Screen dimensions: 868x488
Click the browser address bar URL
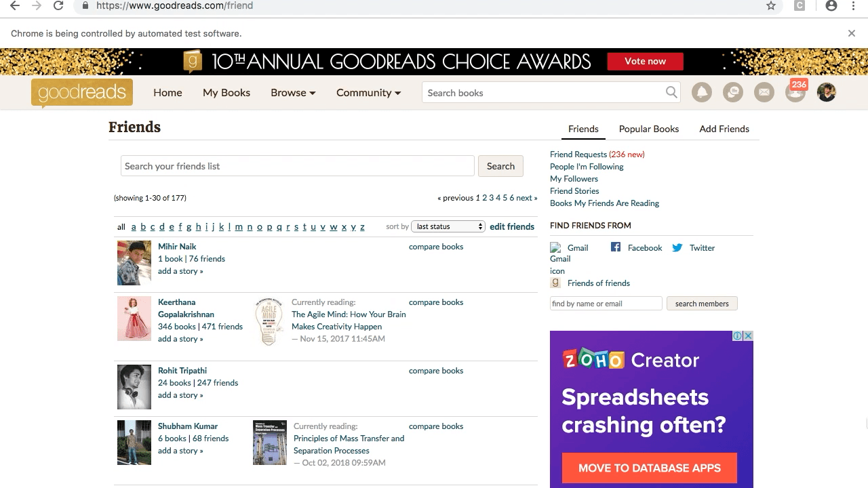174,5
